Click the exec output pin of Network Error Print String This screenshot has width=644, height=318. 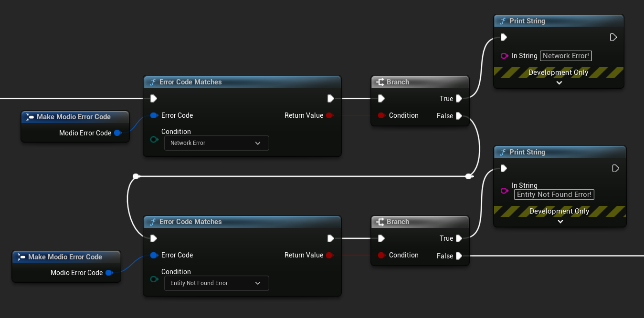coord(613,37)
